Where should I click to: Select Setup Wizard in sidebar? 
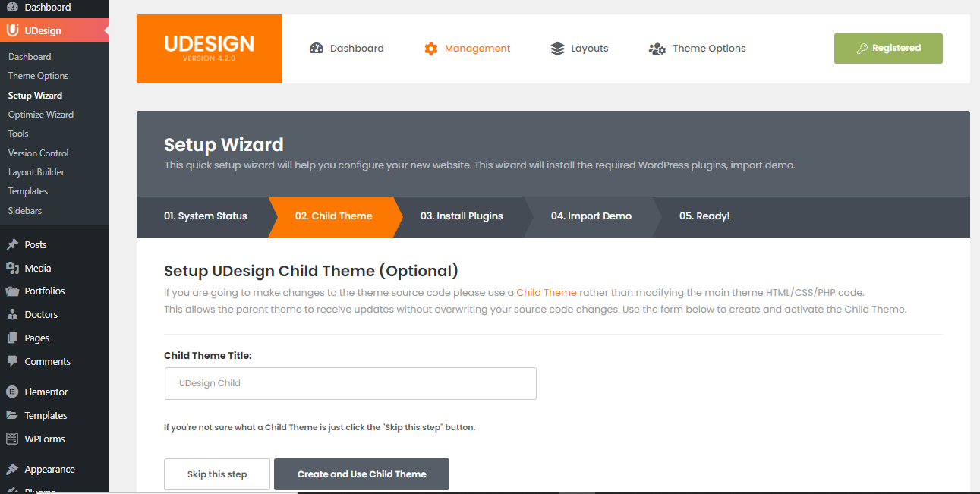point(35,96)
